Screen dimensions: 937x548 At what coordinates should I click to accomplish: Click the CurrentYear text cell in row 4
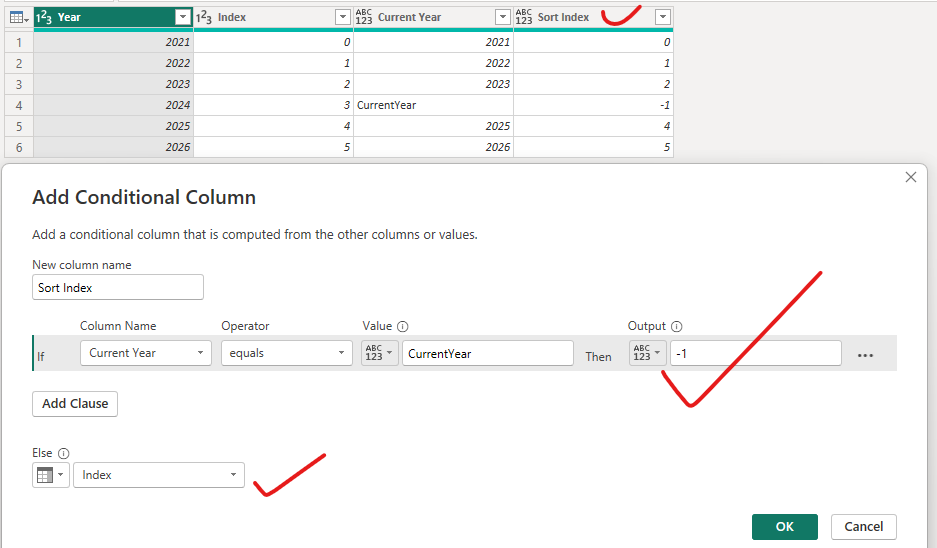(433, 105)
